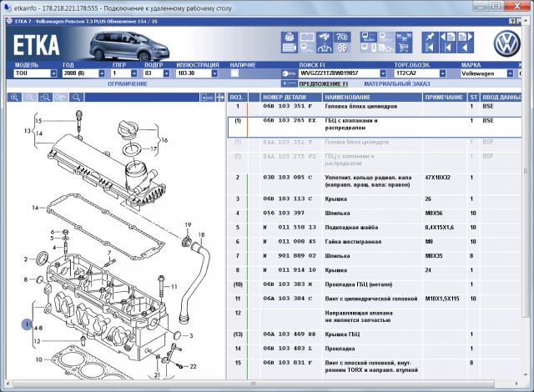The height and width of the screenshot is (392, 534).
Task: Click the ОГРАНИЧЕНИЕ link
Action: pyautogui.click(x=128, y=83)
